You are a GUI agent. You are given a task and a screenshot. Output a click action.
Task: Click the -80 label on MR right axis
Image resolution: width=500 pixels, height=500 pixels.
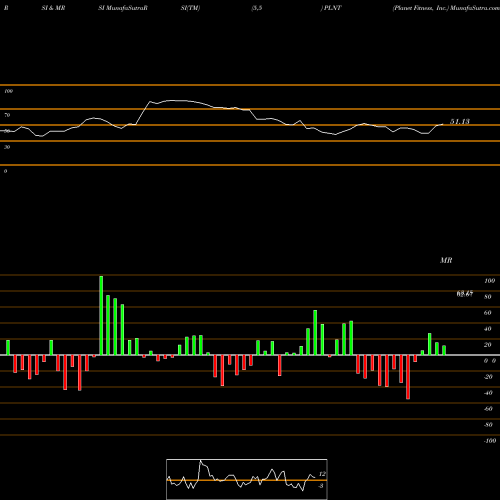[x=488, y=425]
